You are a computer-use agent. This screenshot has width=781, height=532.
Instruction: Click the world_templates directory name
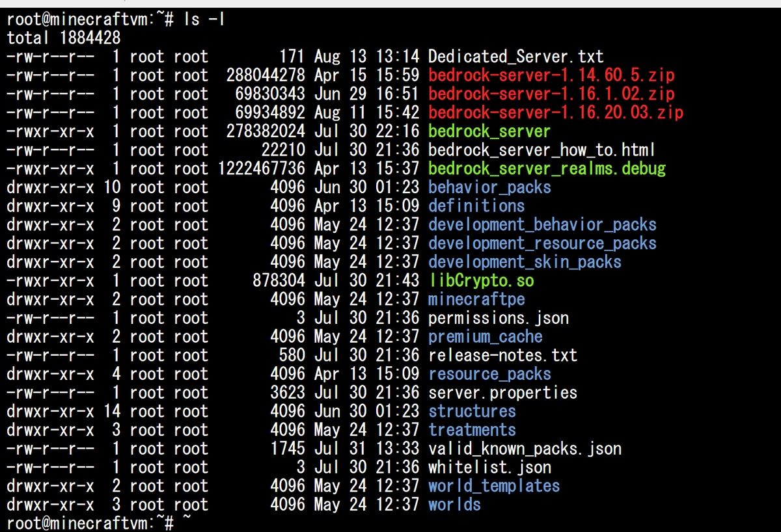494,487
